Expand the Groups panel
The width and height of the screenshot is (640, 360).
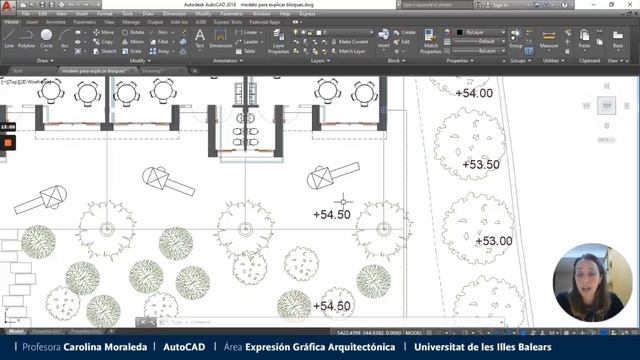coord(520,61)
